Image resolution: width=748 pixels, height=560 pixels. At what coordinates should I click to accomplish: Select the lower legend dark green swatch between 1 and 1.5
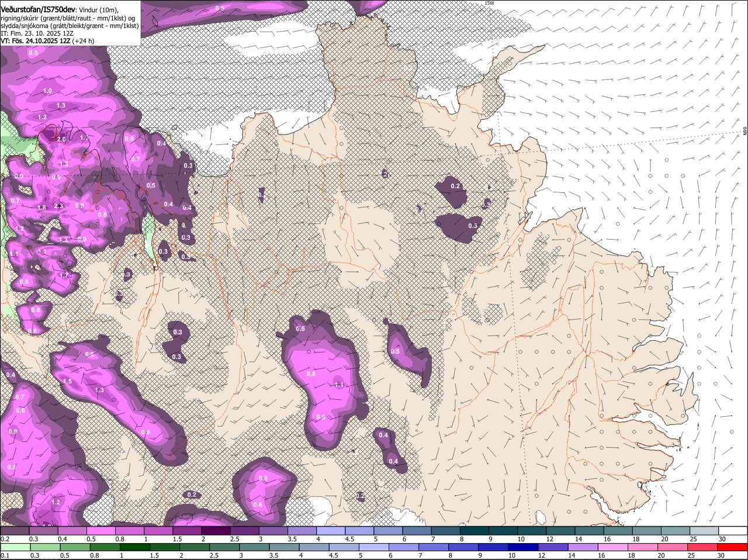(x=135, y=547)
